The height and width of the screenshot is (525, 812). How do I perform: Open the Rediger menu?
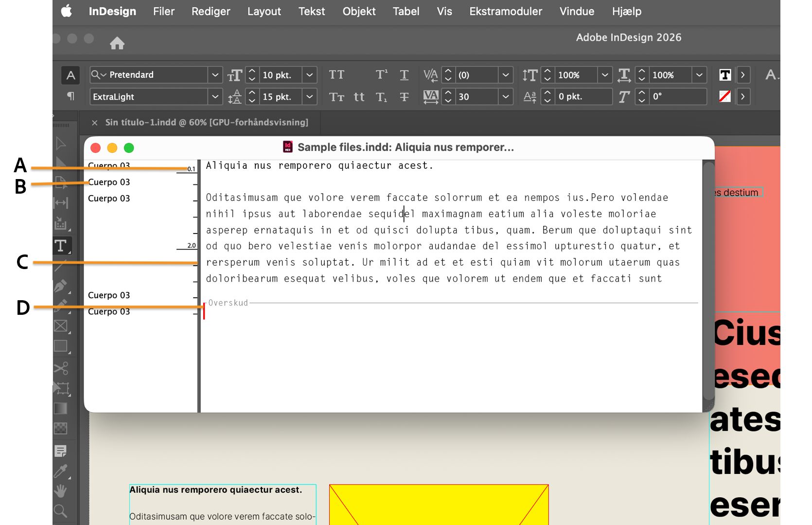click(x=211, y=11)
